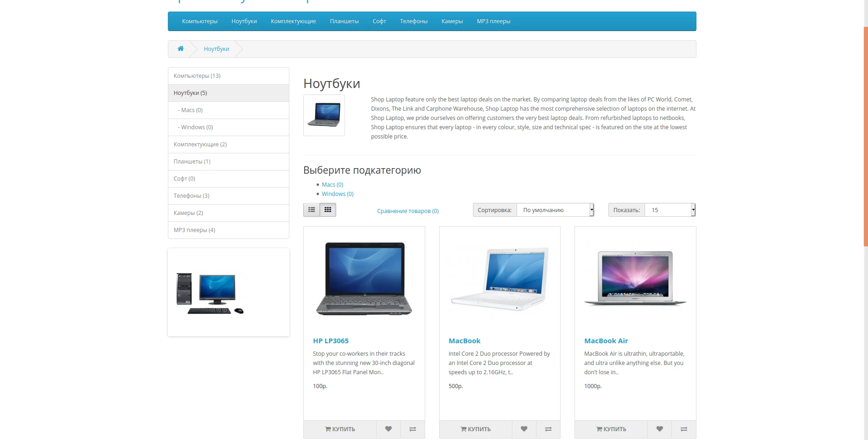
Task: Click HP LP3065 product image
Action: (364, 279)
